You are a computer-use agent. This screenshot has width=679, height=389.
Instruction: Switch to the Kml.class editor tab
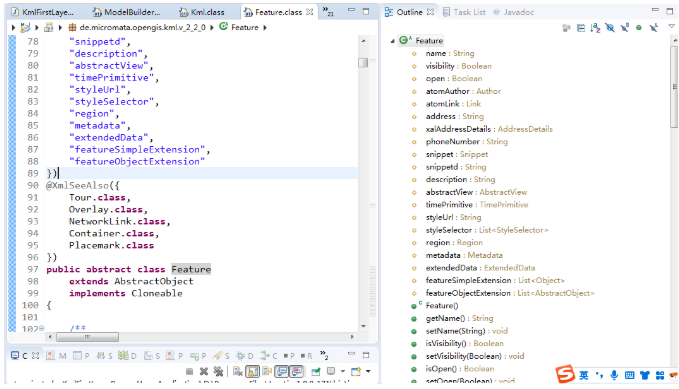click(x=203, y=12)
